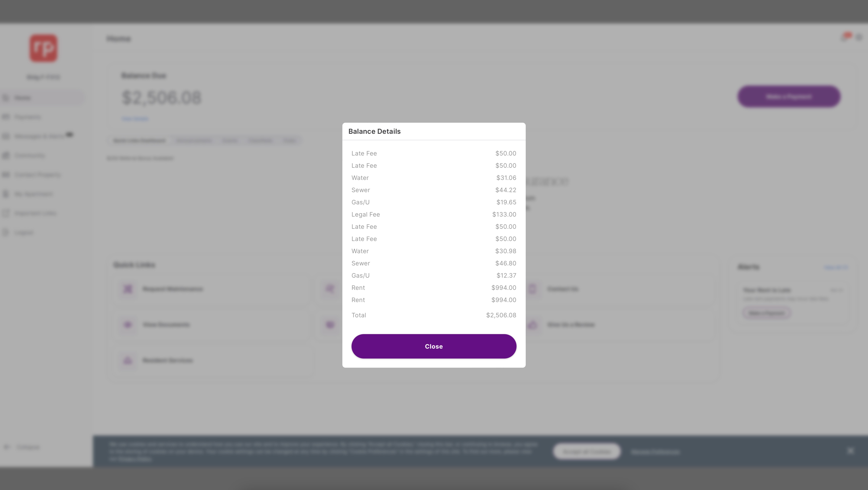Dismiss the cookie banner with X
This screenshot has width=868, height=490.
tap(850, 451)
